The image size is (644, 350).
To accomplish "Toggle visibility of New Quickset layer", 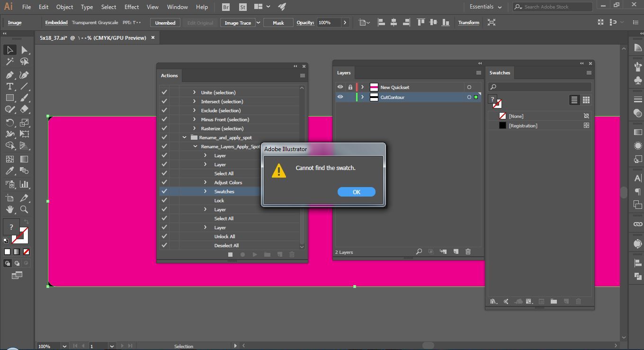I will click(340, 87).
